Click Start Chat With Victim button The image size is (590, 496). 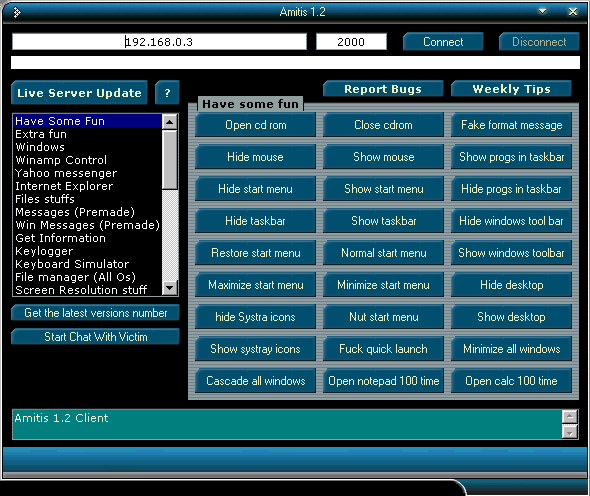(x=96, y=336)
